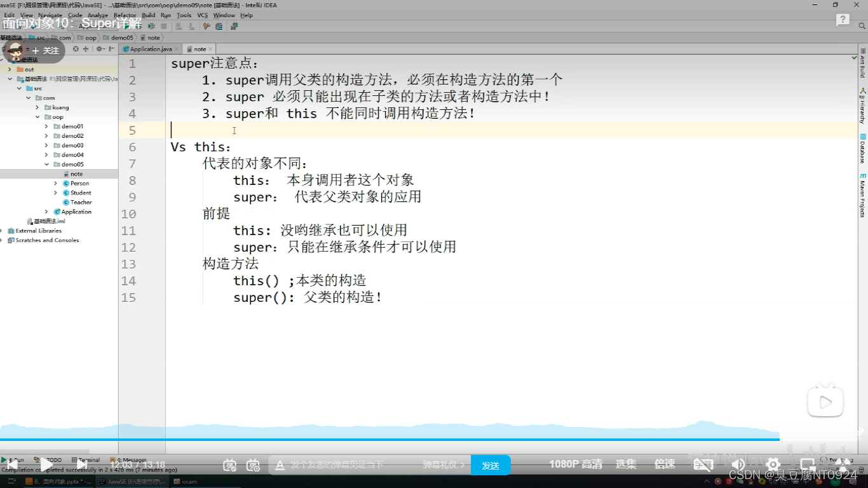Open the Tools menu
Image resolution: width=868 pixels, height=488 pixels.
184,15
